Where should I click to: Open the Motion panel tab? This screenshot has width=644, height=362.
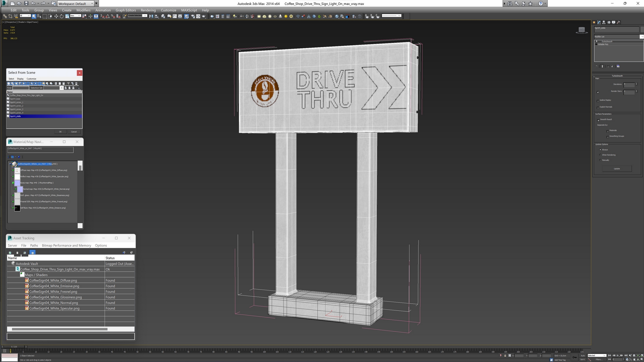(609, 22)
